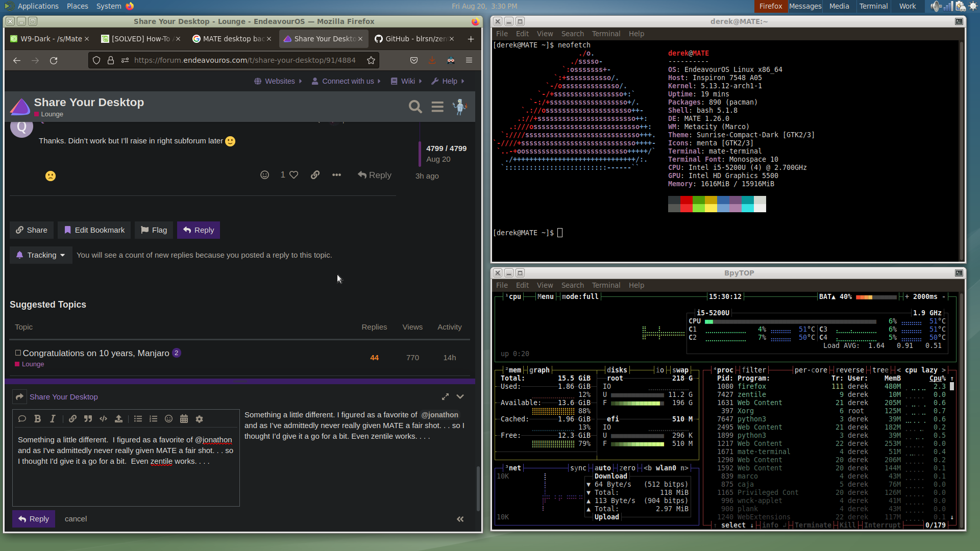Bookmark page with Firefox star icon

(371, 60)
